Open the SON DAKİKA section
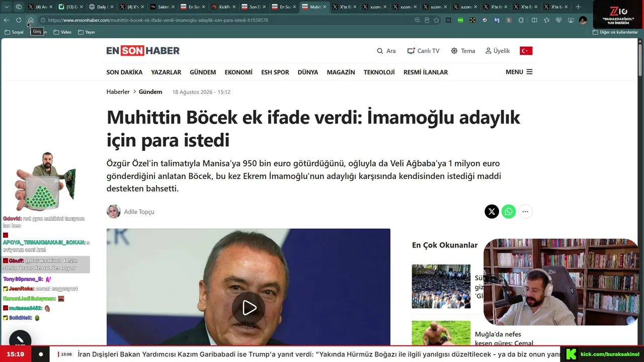This screenshot has width=644, height=362. (x=124, y=72)
